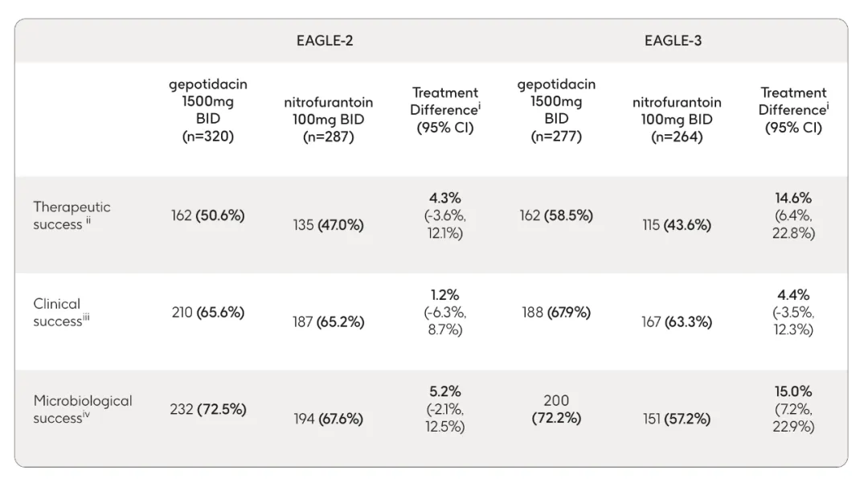The image size is (868, 483).
Task: Click the 151 (57.2%) cell
Action: (x=677, y=419)
